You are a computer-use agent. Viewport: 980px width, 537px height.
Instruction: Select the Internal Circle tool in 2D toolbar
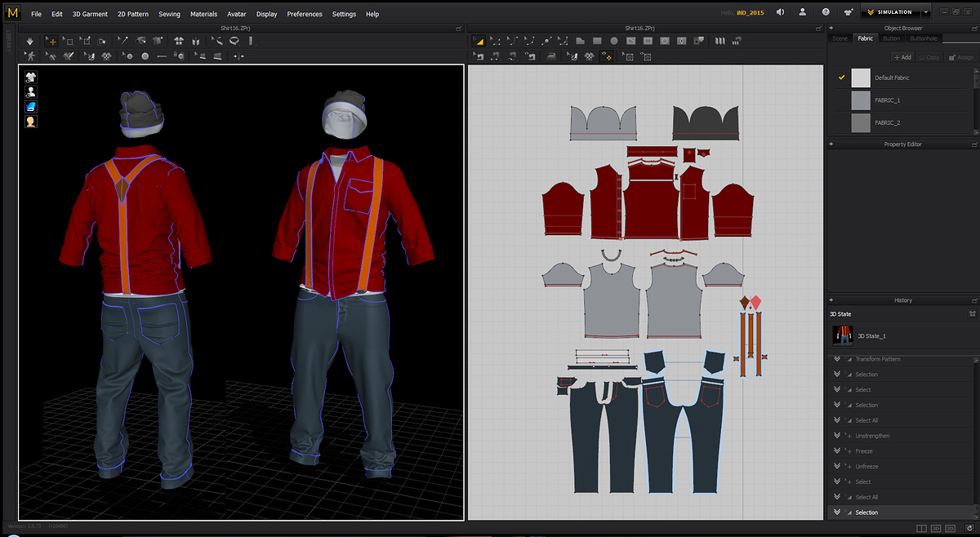point(665,40)
